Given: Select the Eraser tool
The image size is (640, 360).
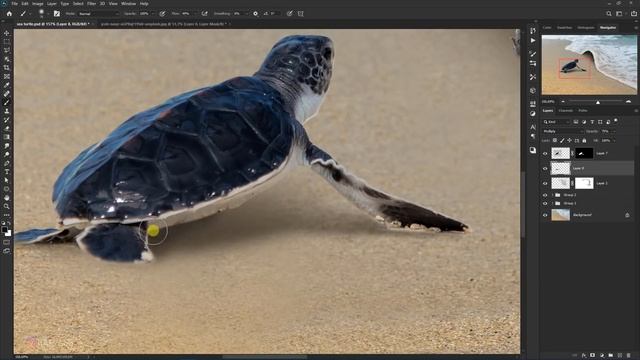Looking at the screenshot, I should pos(7,129).
